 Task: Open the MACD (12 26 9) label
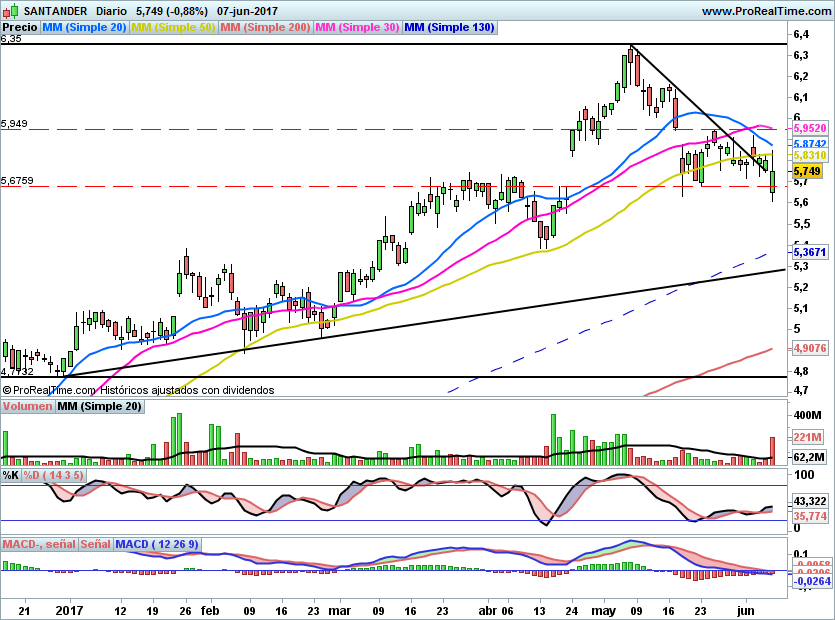157,544
